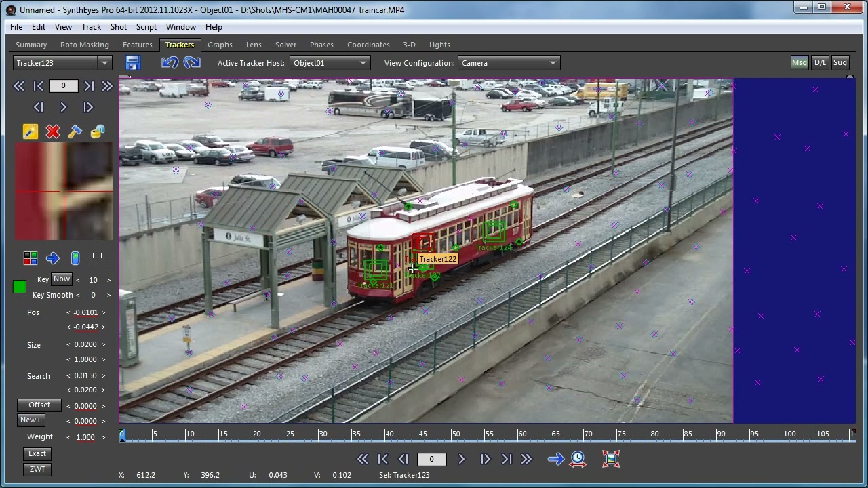Open the Active Tracker Host dropdown

point(330,63)
